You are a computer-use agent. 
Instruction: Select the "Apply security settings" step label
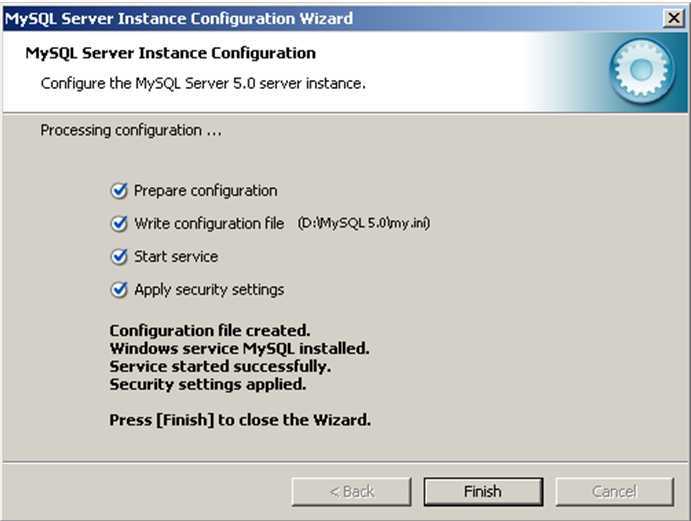click(209, 290)
